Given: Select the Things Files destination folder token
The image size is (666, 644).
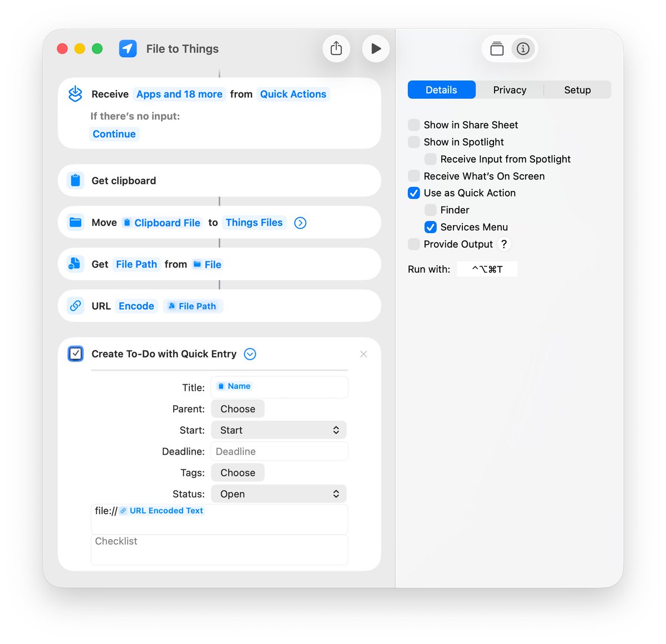Looking at the screenshot, I should [254, 223].
